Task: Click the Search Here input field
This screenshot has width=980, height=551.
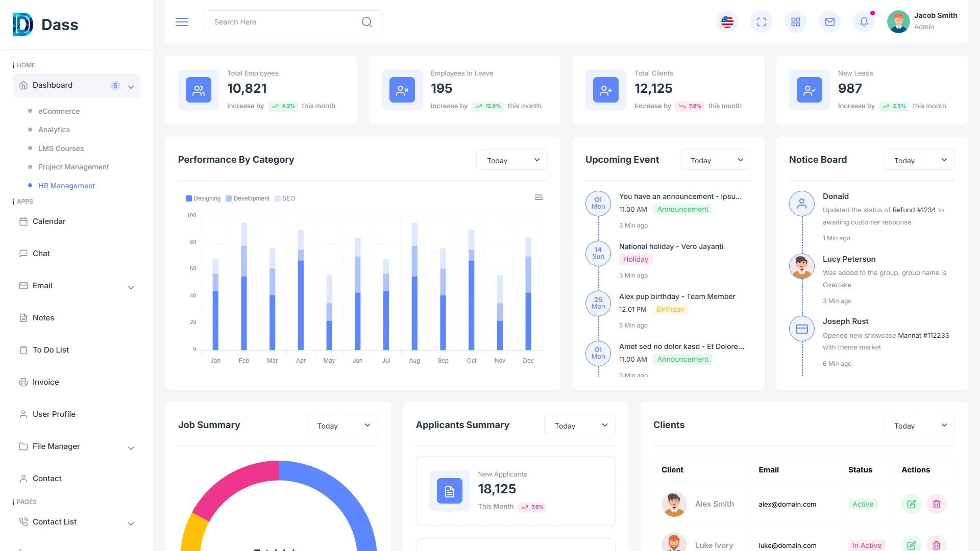Action: pyautogui.click(x=292, y=22)
